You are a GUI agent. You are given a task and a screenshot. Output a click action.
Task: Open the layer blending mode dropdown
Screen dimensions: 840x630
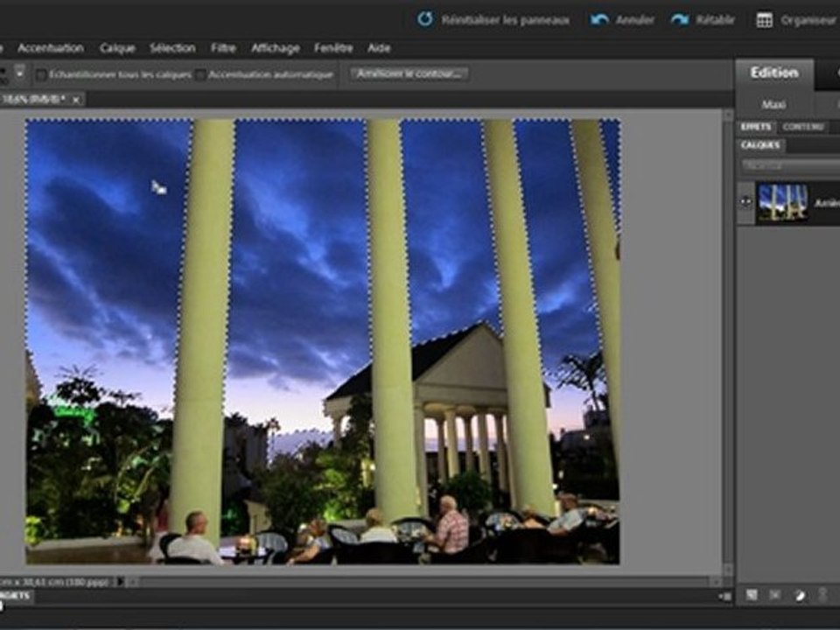pyautogui.click(x=791, y=166)
